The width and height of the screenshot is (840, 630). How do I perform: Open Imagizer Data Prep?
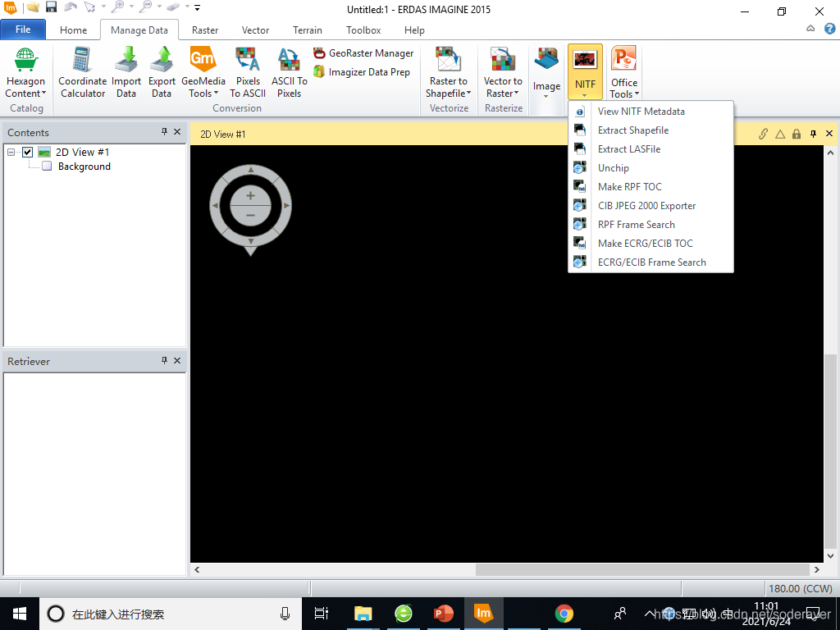(x=362, y=72)
